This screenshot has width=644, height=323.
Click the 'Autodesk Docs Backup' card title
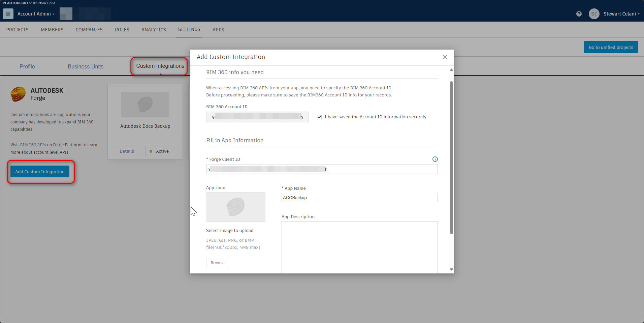tap(145, 126)
